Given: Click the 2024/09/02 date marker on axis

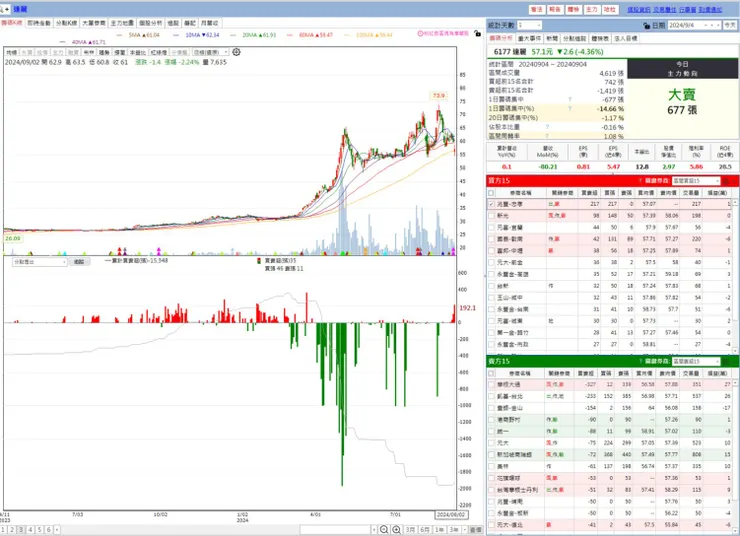Looking at the screenshot, I should click(451, 515).
